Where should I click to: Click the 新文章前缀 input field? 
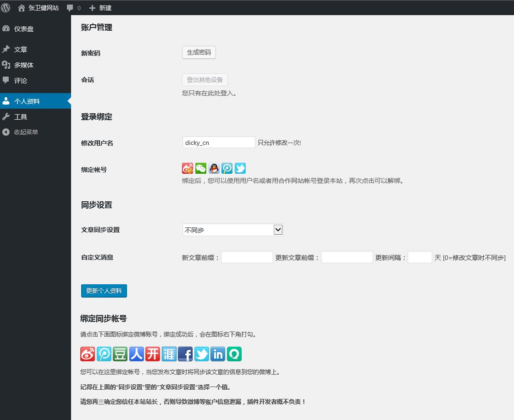247,257
